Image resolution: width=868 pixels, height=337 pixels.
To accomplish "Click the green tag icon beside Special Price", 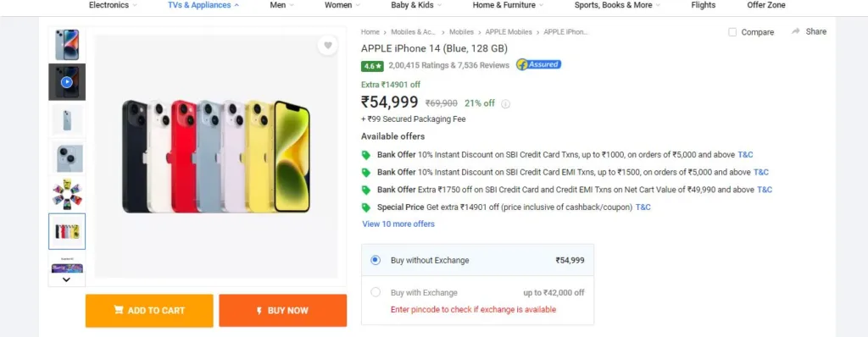I will pyautogui.click(x=365, y=207).
